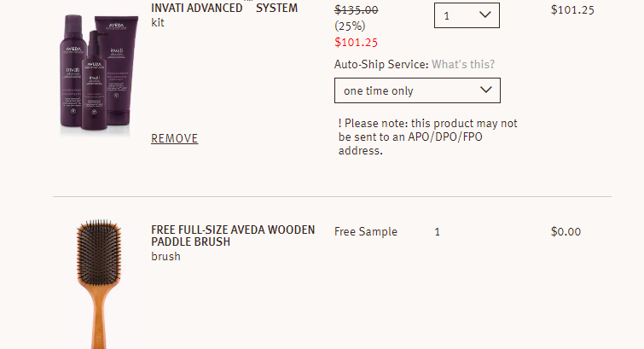
Task: Click the "kit" subtitle under Invati
Action: click(158, 23)
